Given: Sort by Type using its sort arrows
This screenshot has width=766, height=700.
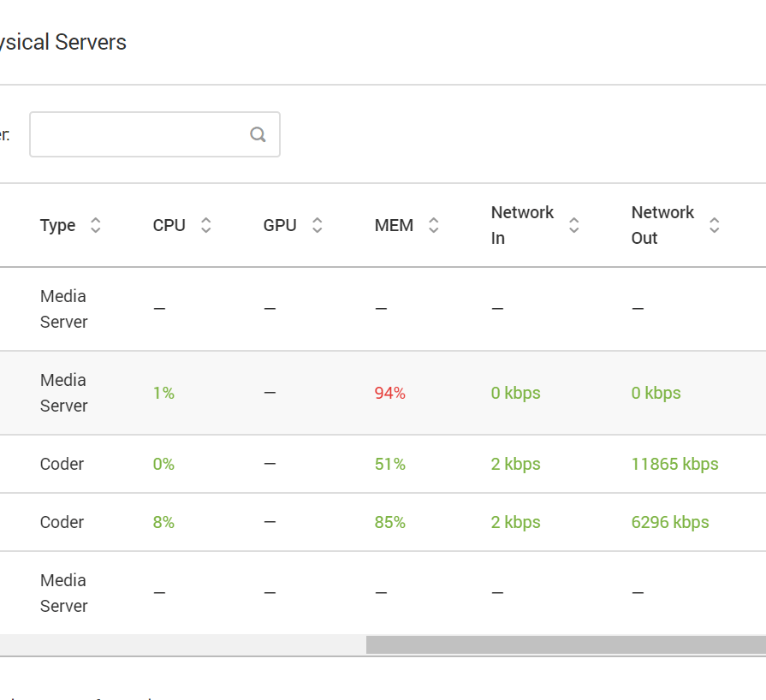Looking at the screenshot, I should (96, 225).
